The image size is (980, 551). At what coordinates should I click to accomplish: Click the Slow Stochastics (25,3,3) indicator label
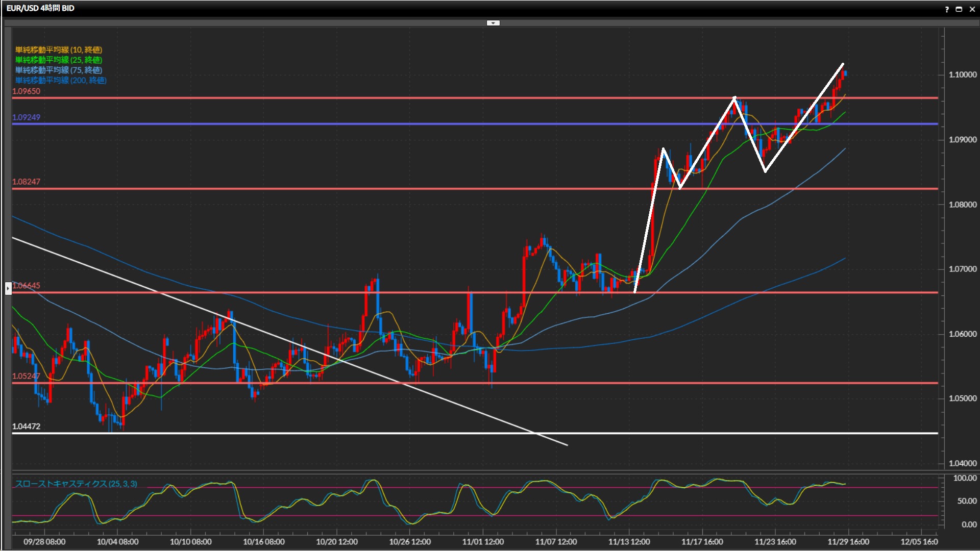(x=76, y=484)
